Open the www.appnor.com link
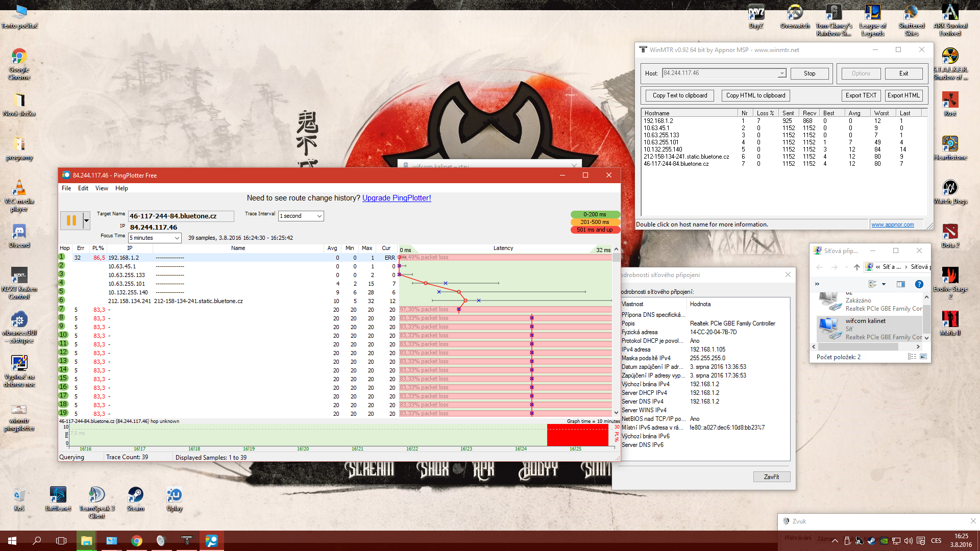 pos(892,224)
